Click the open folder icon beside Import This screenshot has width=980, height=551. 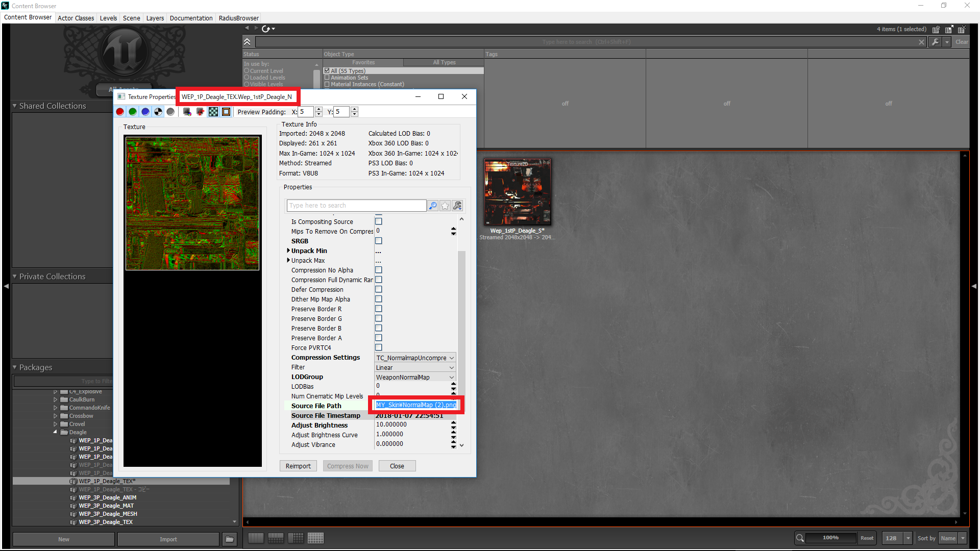(x=230, y=539)
